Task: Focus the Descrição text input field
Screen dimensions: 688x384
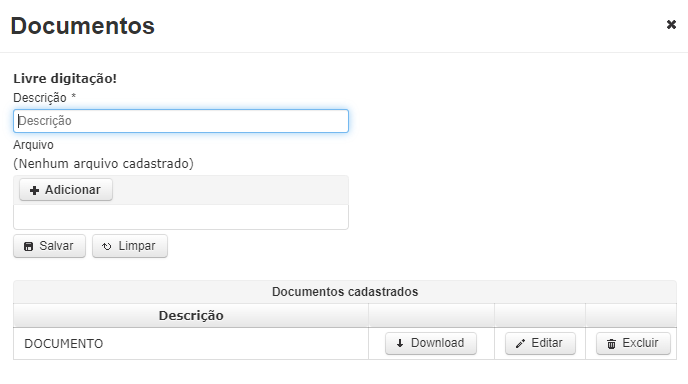Action: point(181,121)
